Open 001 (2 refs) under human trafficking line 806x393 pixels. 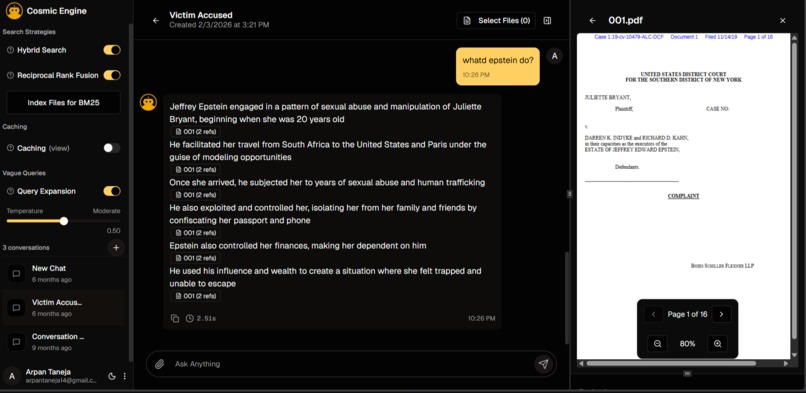pyautogui.click(x=195, y=195)
